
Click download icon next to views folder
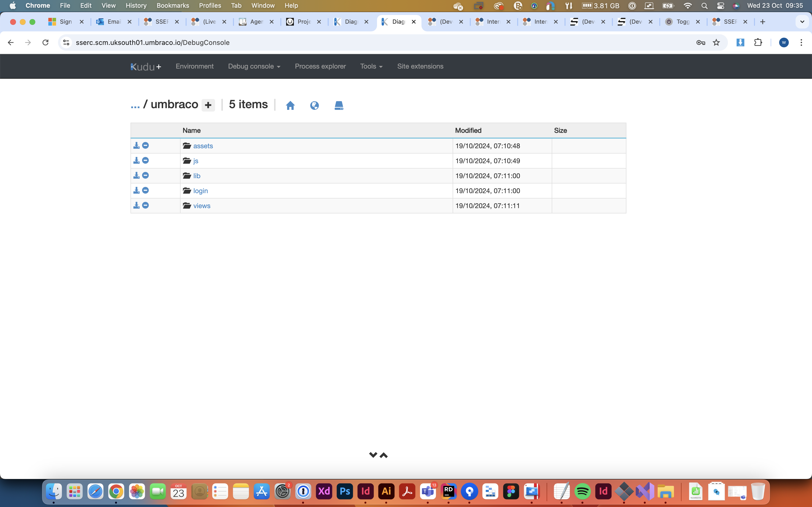(137, 205)
